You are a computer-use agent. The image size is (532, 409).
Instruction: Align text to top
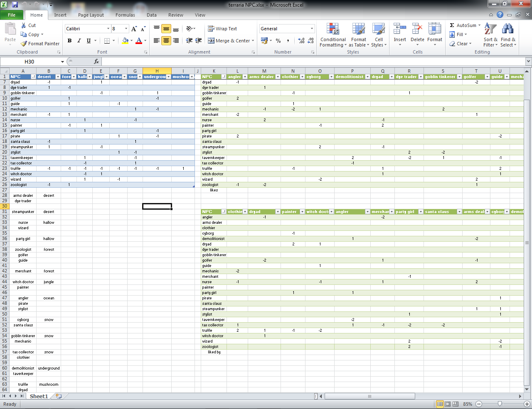pos(157,29)
